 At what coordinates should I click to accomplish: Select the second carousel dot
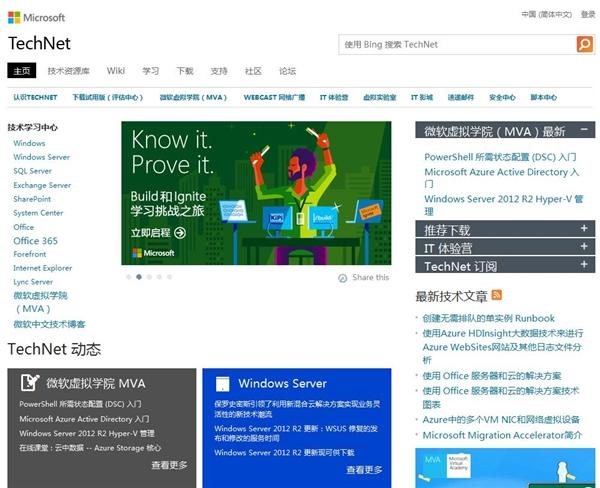139,277
